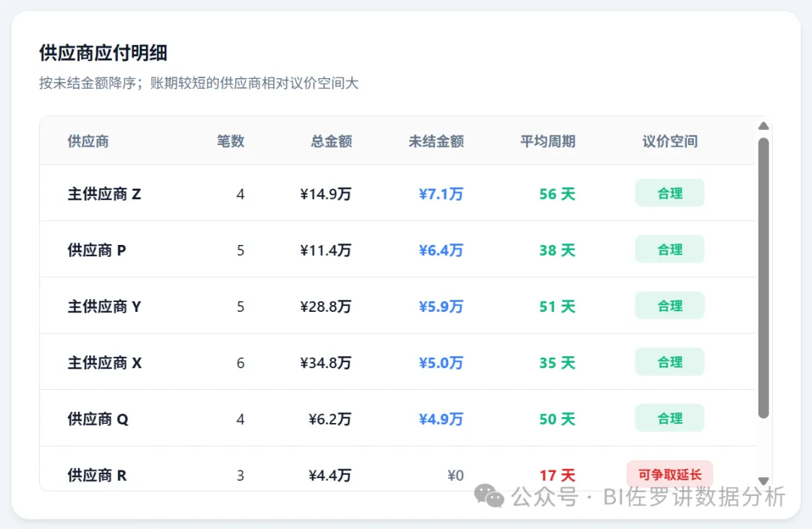
Task: Click the total amount ¥6.2万
Action: coord(330,419)
